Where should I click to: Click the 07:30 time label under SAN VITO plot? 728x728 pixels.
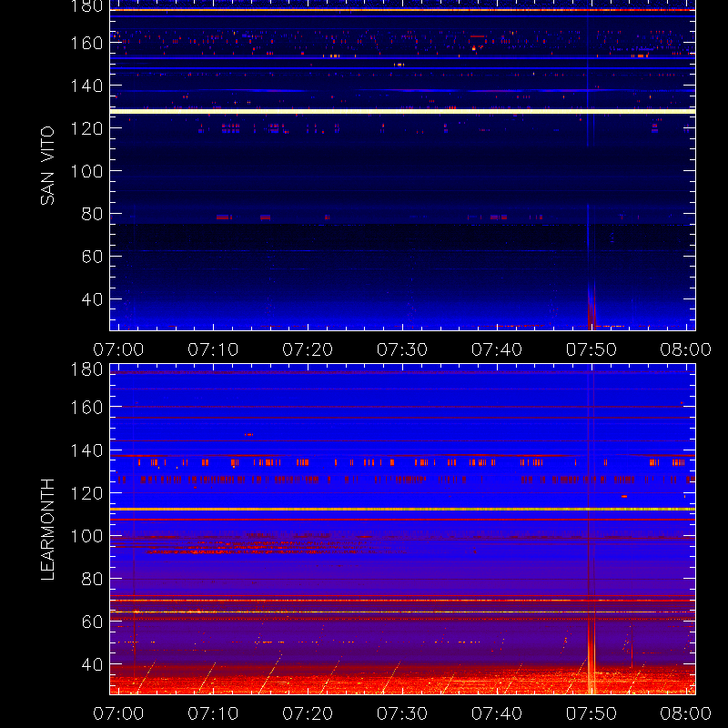[402, 349]
